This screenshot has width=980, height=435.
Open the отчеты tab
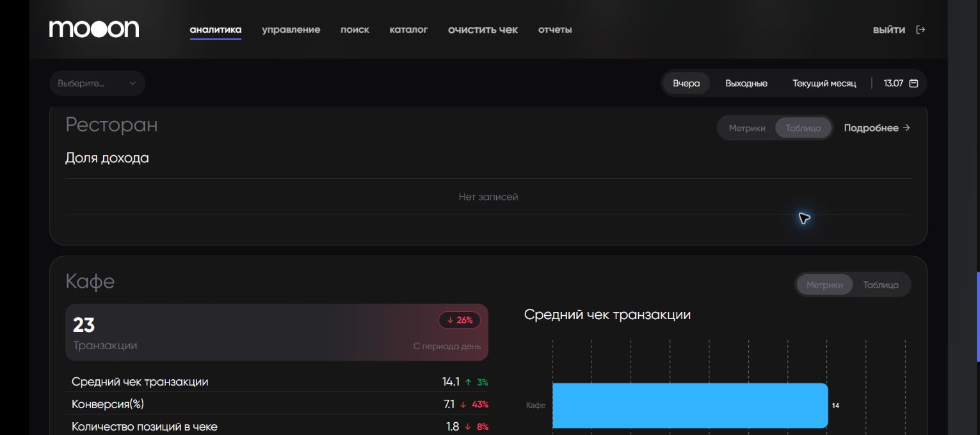(555, 29)
